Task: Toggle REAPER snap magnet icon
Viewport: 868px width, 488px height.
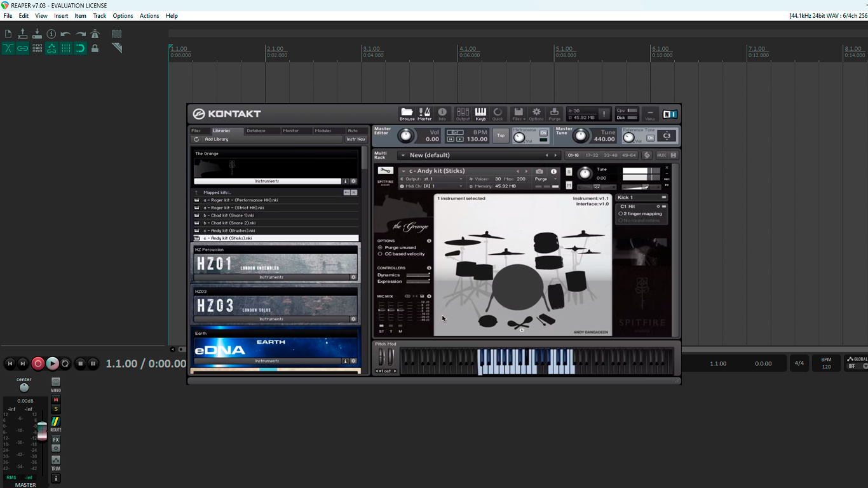Action: 81,48
